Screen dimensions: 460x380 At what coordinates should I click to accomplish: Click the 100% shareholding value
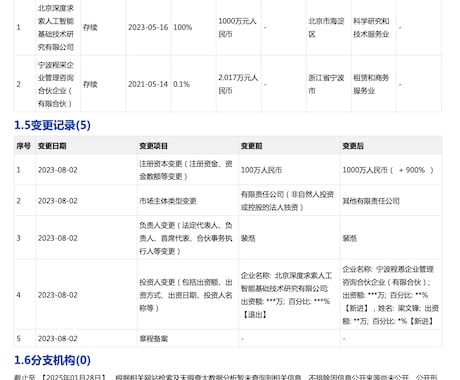coord(183,27)
